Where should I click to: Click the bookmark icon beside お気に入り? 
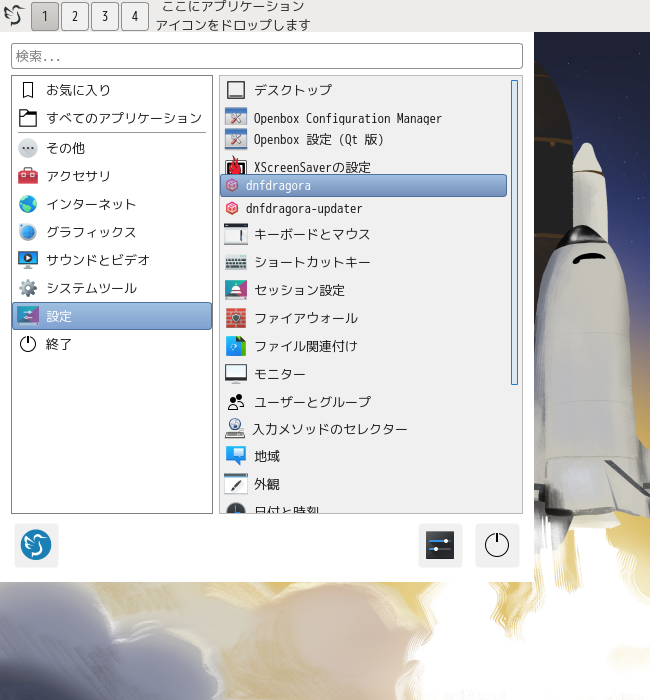(28, 90)
